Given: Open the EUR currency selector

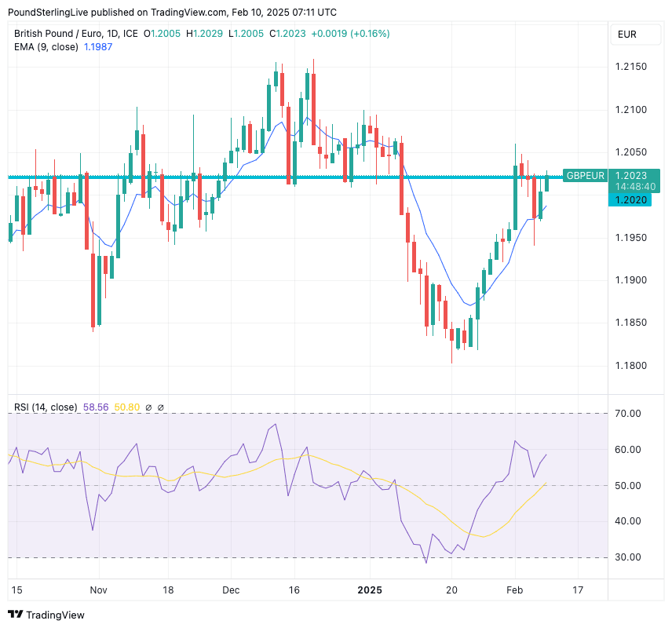Looking at the screenshot, I should (x=626, y=35).
